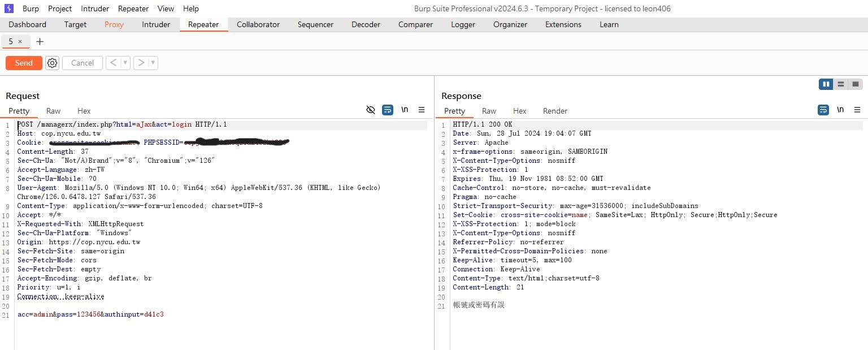Image resolution: width=868 pixels, height=350 pixels.
Task: Select Pretty view in Response panel
Action: point(454,111)
